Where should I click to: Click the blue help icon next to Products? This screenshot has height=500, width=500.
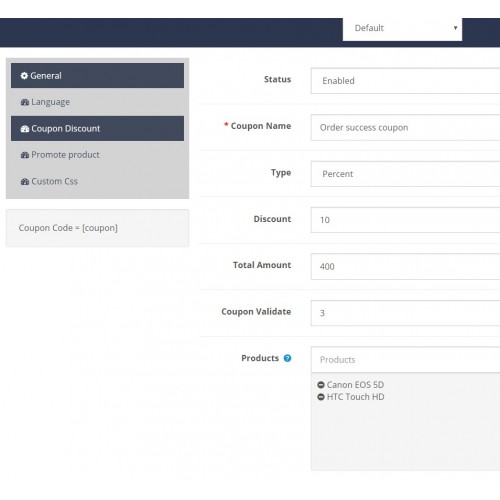(287, 358)
